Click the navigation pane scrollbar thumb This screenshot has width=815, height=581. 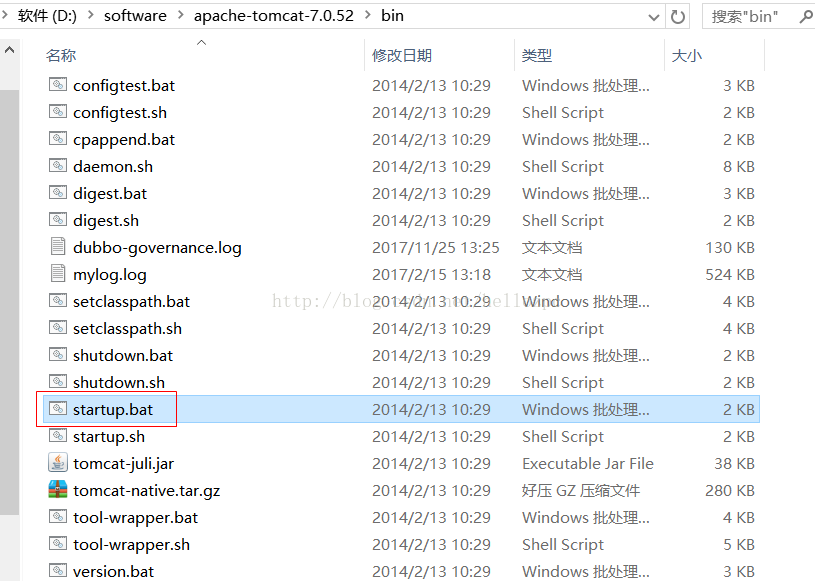click(x=9, y=302)
